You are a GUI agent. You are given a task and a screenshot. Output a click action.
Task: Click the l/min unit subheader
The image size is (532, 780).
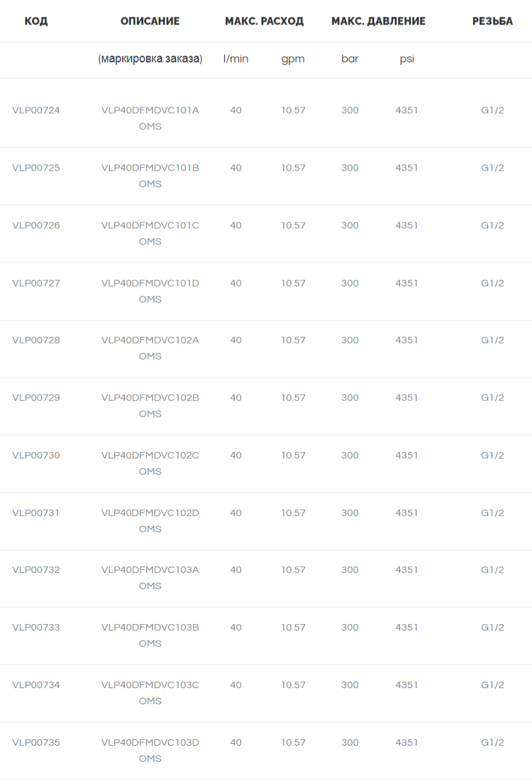click(236, 59)
